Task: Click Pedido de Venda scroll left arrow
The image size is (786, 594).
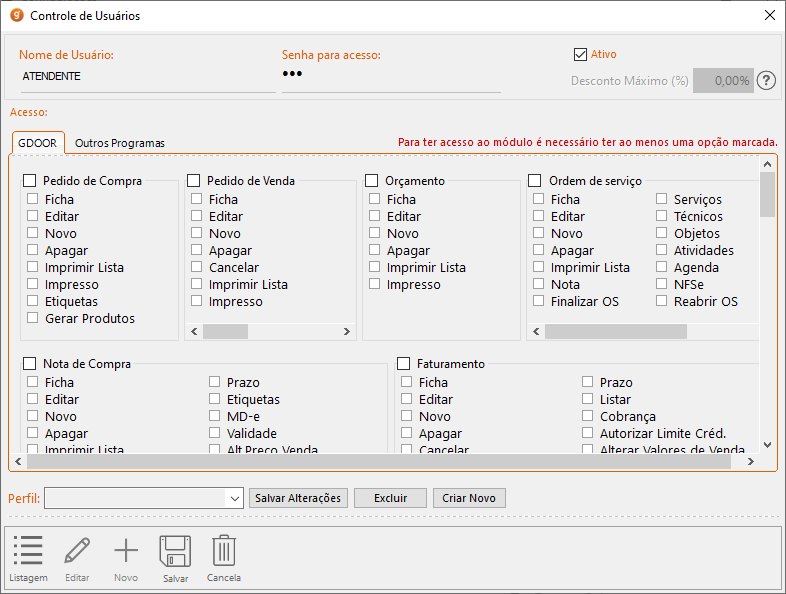Action: pos(194,331)
